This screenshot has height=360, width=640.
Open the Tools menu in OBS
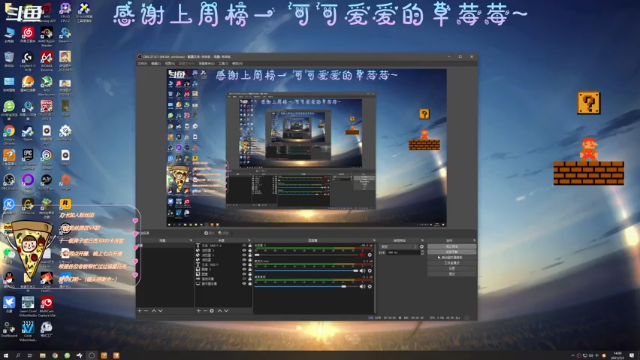pyautogui.click(x=223, y=64)
